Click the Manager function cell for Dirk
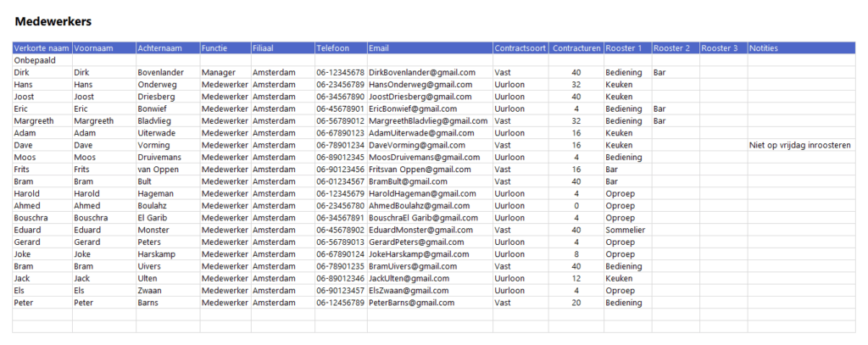Viewport: 868px width, 345px height. pos(218,73)
